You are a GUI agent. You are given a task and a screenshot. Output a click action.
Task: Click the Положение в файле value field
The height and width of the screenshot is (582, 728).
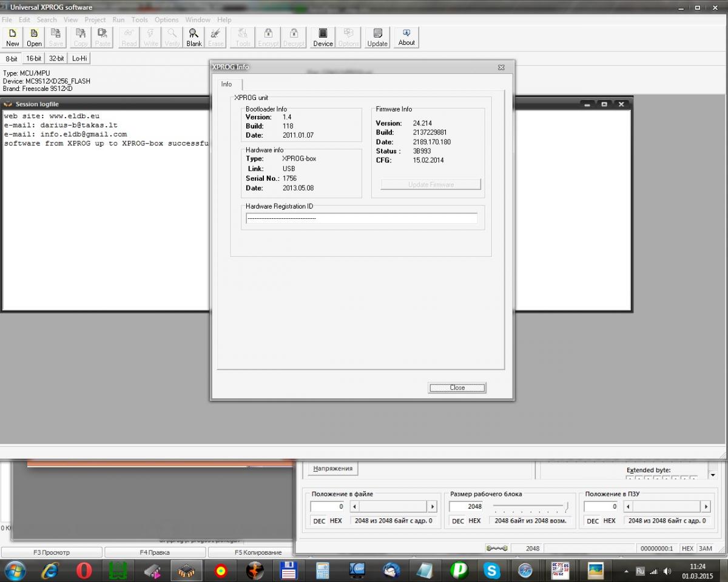click(328, 506)
